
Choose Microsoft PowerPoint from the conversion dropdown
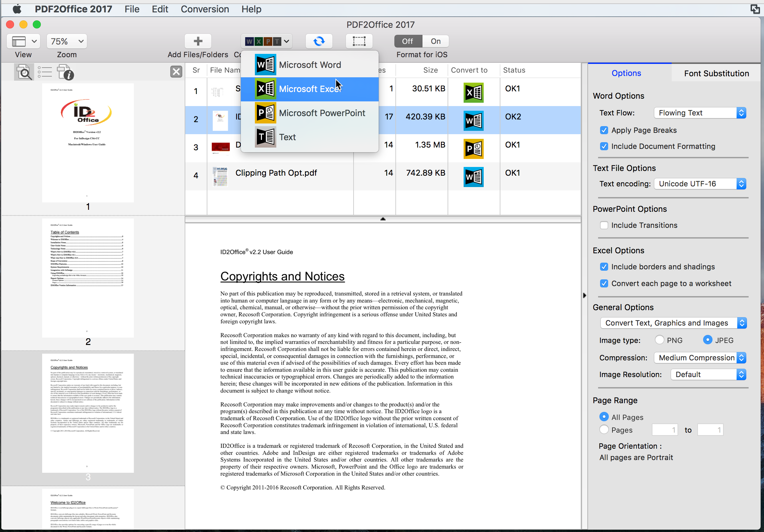[310, 113]
